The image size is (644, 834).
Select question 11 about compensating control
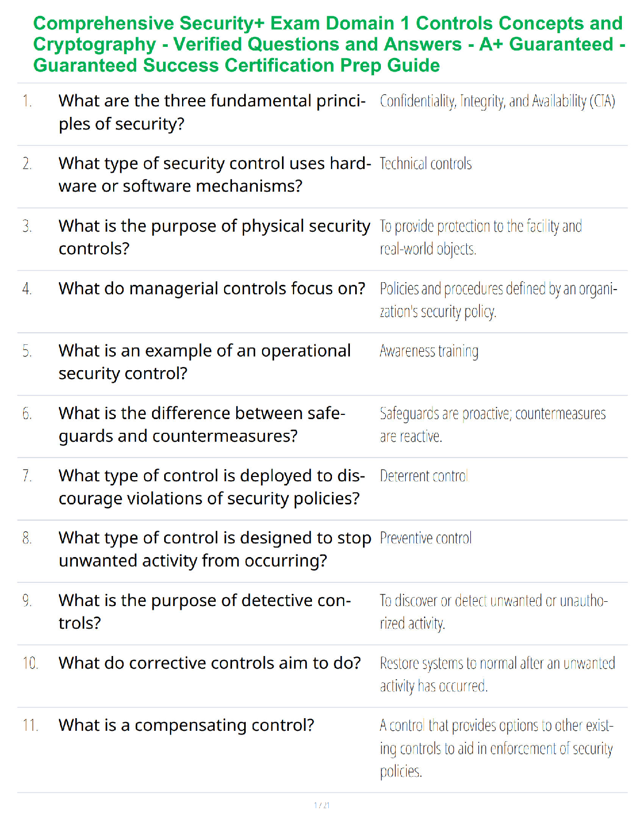[186, 726]
